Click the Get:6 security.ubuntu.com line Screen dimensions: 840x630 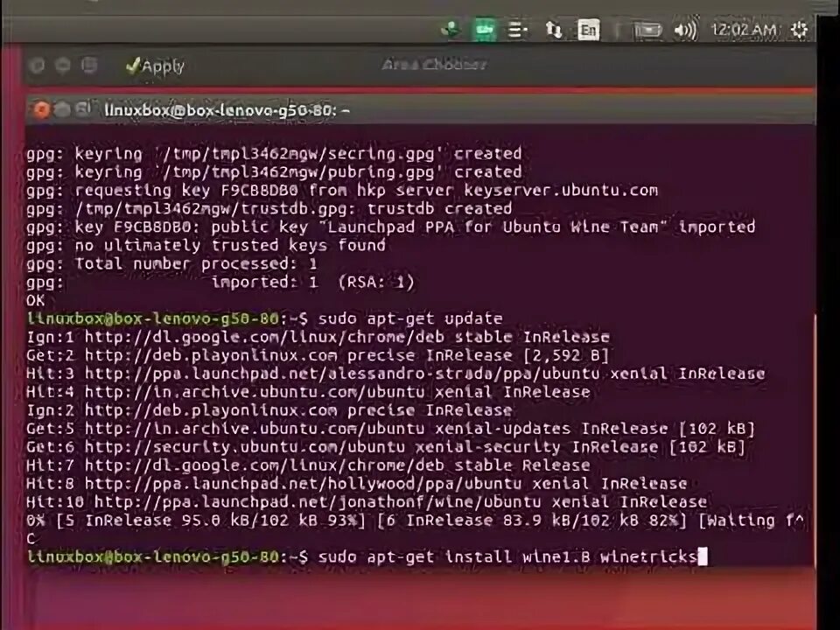(x=386, y=447)
